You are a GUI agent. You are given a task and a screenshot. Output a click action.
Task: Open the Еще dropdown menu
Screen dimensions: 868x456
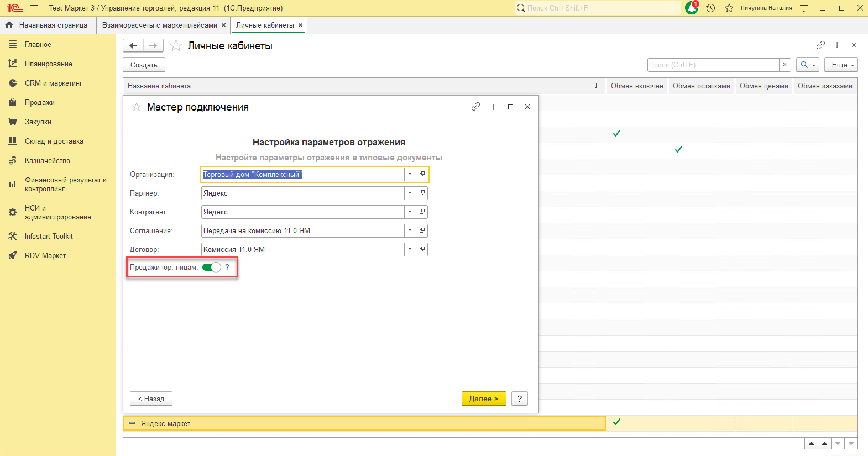[x=841, y=65]
